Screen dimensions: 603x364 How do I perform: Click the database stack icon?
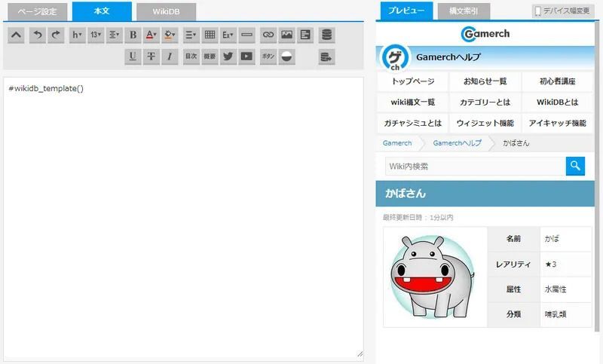click(326, 35)
